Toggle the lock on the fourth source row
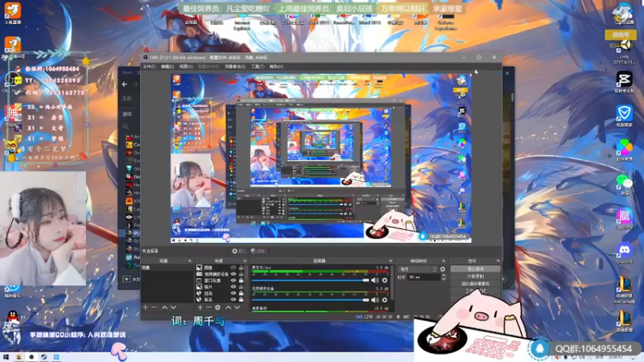 (241, 287)
